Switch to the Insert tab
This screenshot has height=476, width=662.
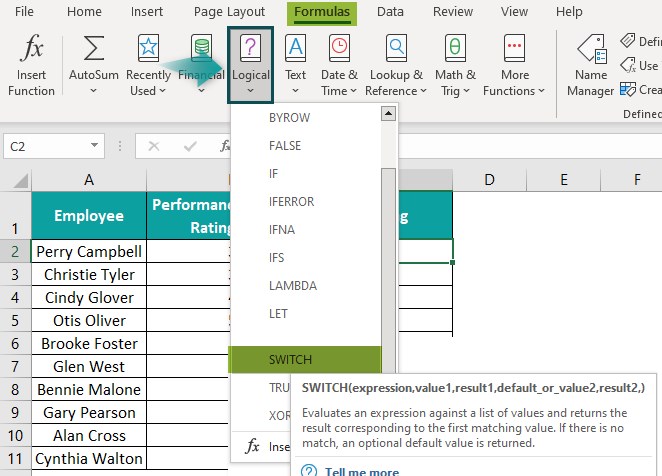click(x=147, y=11)
